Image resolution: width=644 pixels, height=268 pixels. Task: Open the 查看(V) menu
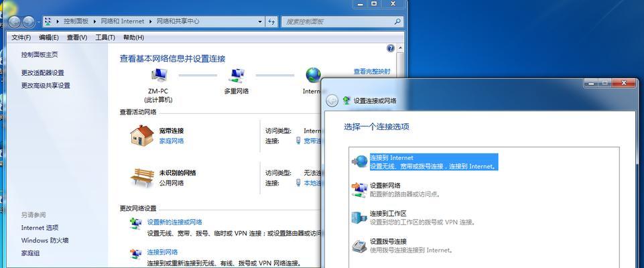point(77,38)
